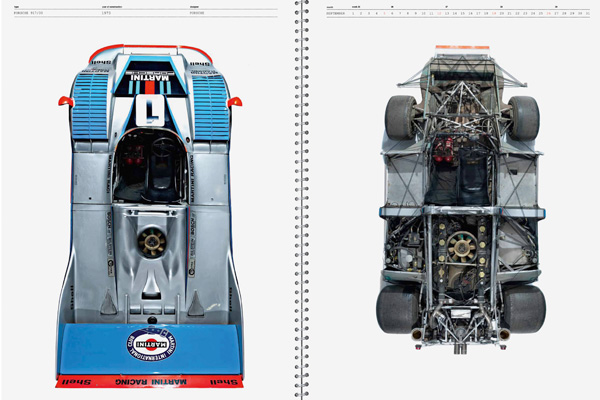Click the cooling fan on bodied car
Image resolution: width=600 pixels, height=400 pixels.
(152, 242)
